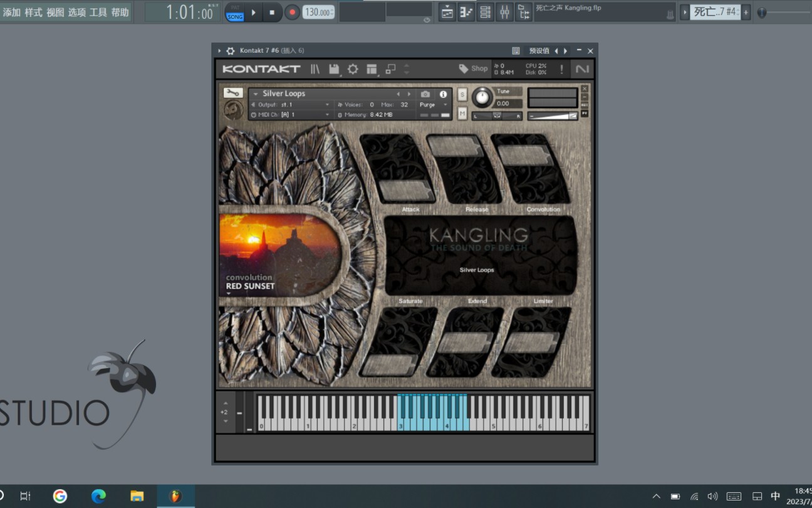Open the Kontakt library browser icon
This screenshot has height=508, width=812.
pos(315,69)
